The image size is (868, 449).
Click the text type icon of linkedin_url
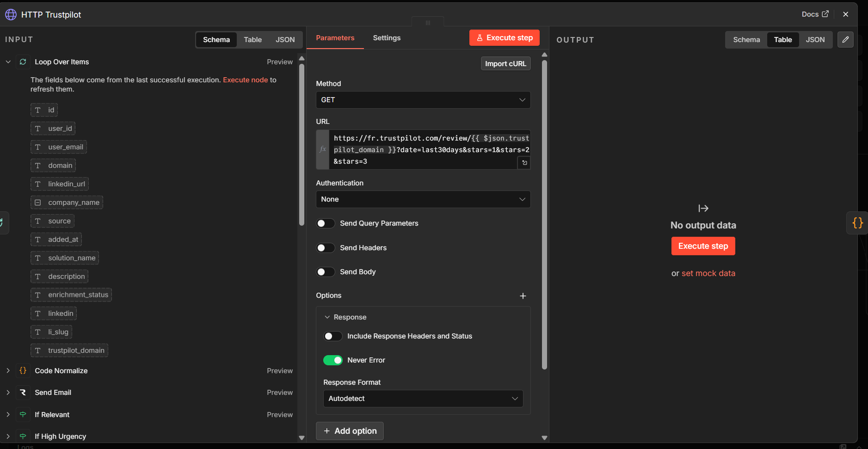(38, 184)
